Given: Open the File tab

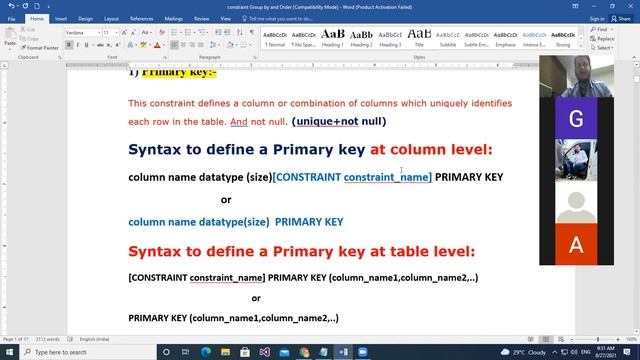Looking at the screenshot, I should [11, 19].
